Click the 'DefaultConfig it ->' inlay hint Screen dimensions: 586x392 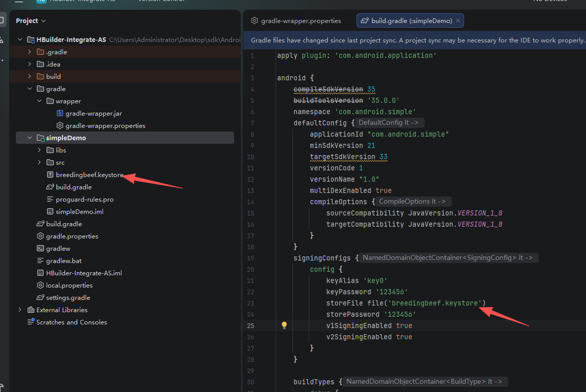coord(389,122)
